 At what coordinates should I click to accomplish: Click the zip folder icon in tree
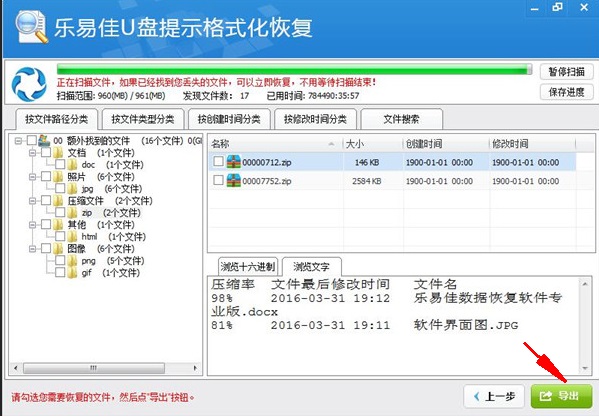click(72, 212)
